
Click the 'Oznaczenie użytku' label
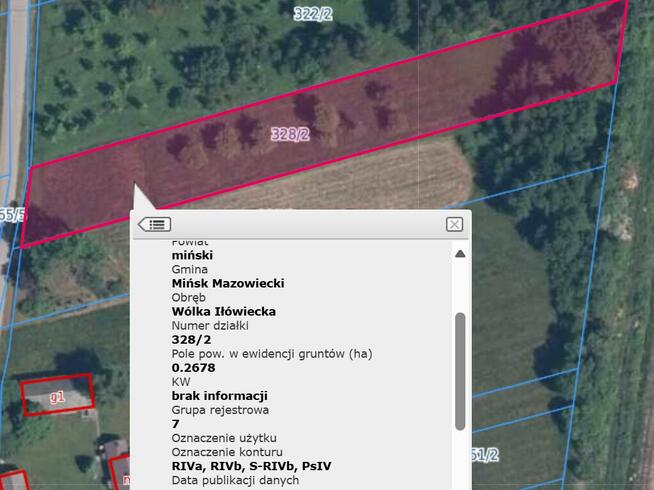click(224, 438)
